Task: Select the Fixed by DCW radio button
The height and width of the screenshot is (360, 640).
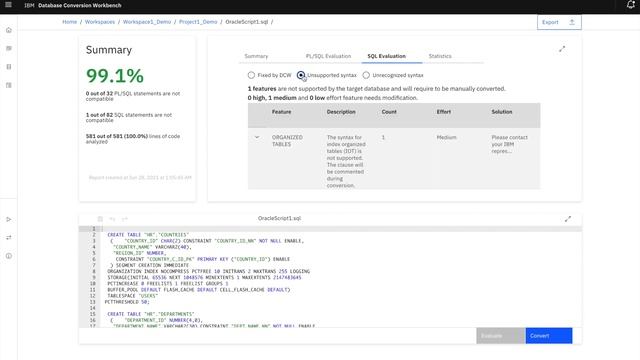Action: [251, 75]
